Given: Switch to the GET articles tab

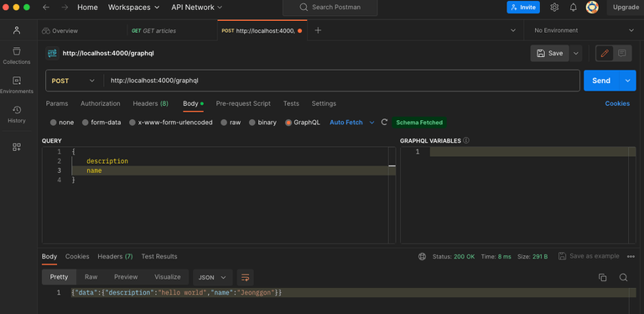Looking at the screenshot, I should (x=153, y=31).
